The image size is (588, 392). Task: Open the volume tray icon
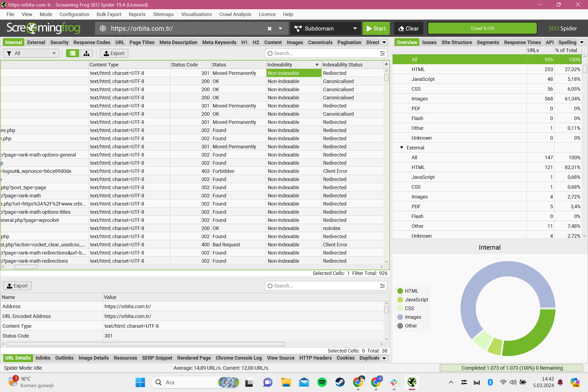coord(513,382)
